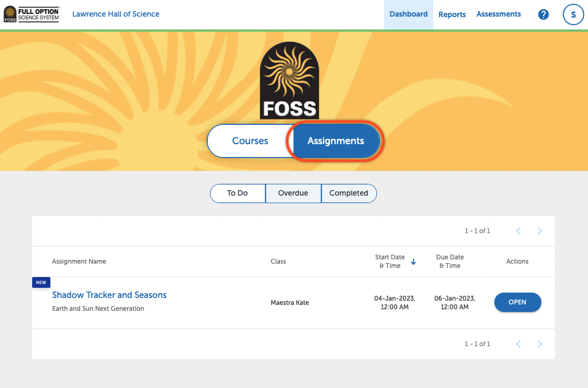The height and width of the screenshot is (388, 588).
Task: Show To Do assignments
Action: click(x=237, y=193)
